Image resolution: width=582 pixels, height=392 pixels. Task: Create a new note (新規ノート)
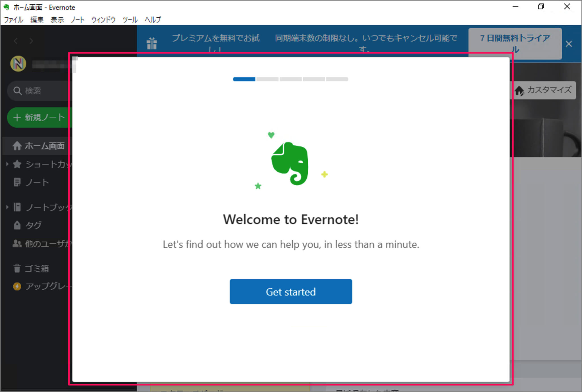[x=39, y=117]
